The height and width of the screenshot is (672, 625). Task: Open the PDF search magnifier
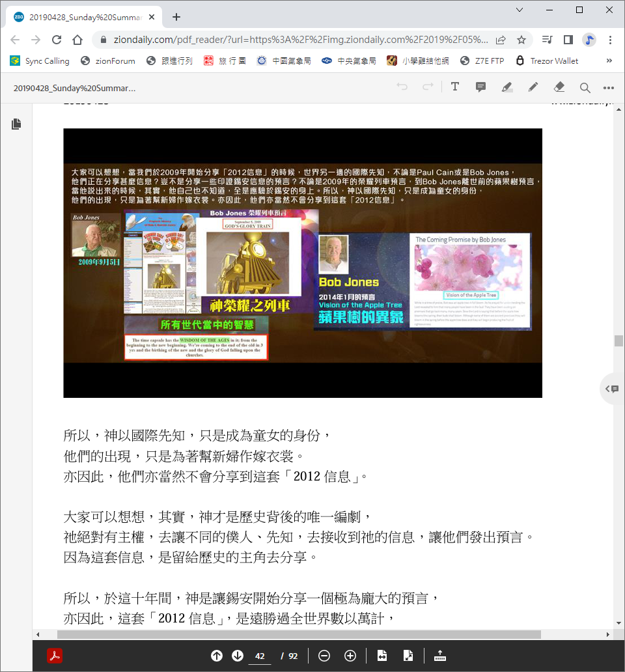pos(585,88)
